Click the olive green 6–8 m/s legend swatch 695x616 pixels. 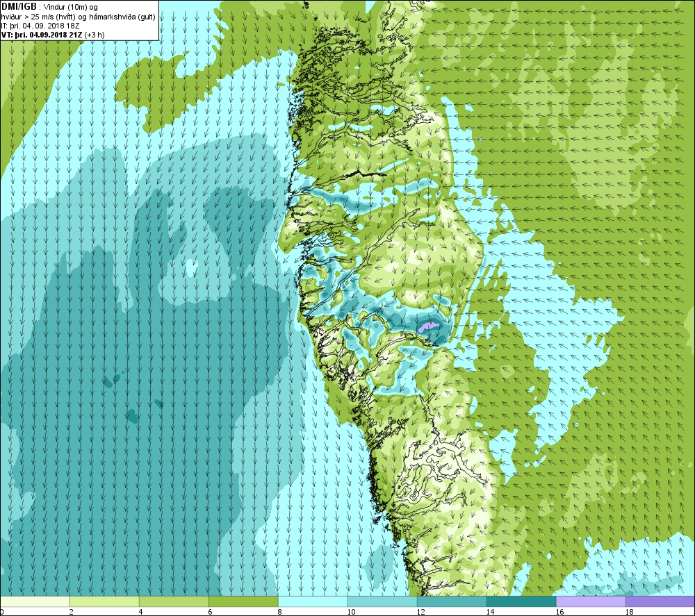pos(243,601)
